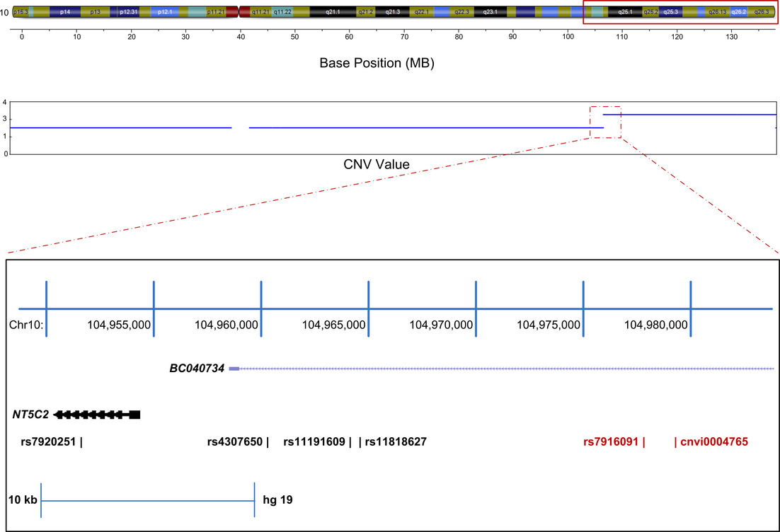Screen dimensions: 780x532
Task: Select the q22.3 chromosome band
Action: (461, 12)
